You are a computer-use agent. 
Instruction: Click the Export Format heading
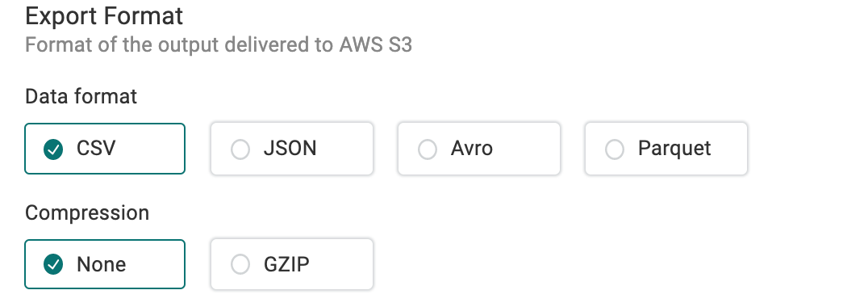tap(104, 16)
